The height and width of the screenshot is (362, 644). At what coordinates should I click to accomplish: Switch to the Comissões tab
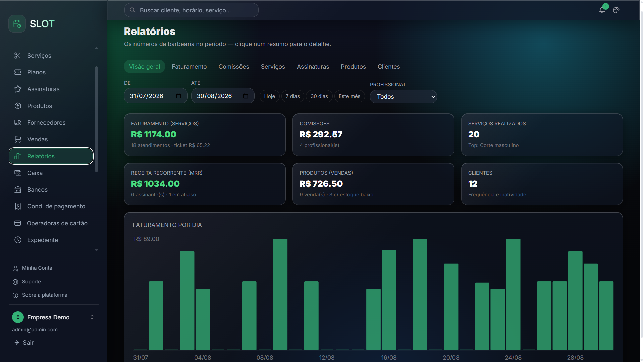pos(234,67)
